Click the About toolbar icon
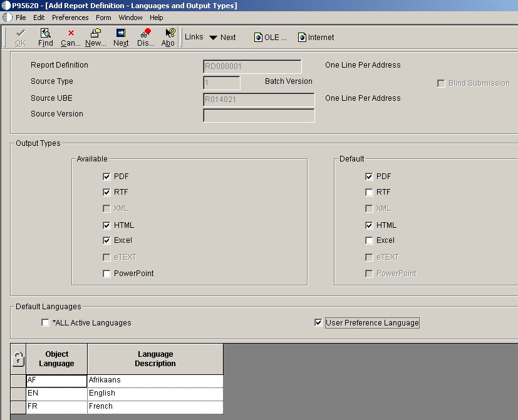Viewport: 518px width, 420px height. [170, 33]
